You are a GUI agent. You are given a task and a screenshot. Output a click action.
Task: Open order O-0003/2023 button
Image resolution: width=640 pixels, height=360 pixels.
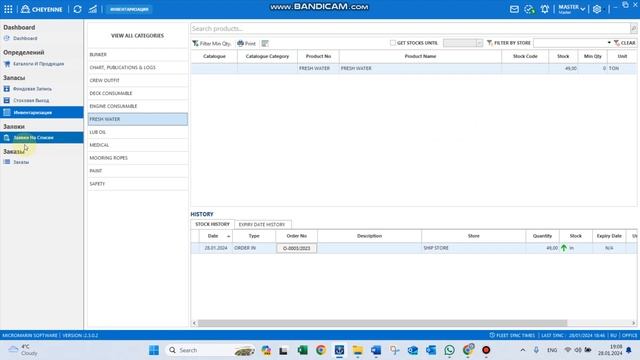pyautogui.click(x=296, y=248)
